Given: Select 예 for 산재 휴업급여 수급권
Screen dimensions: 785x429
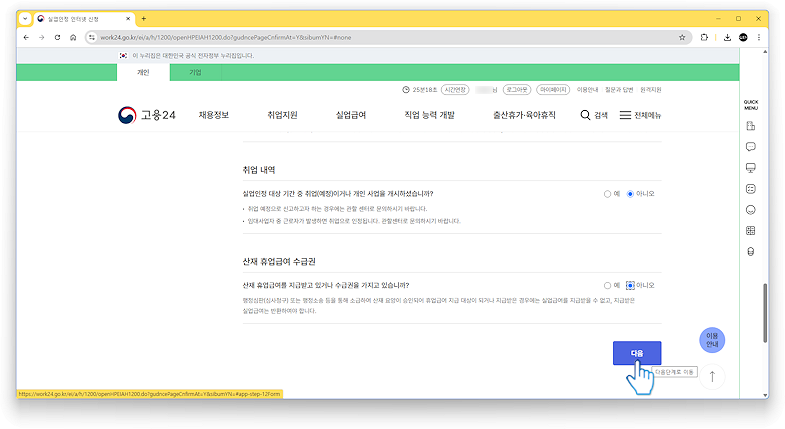Looking at the screenshot, I should [607, 286].
